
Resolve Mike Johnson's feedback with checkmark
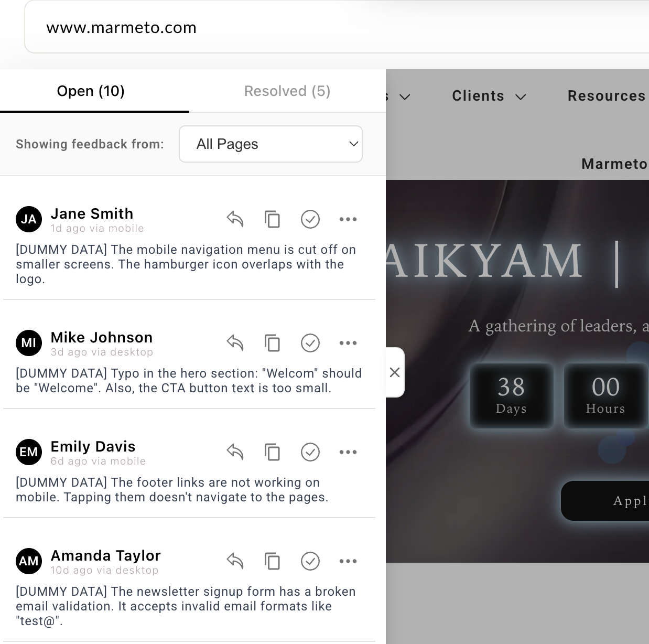pos(310,343)
